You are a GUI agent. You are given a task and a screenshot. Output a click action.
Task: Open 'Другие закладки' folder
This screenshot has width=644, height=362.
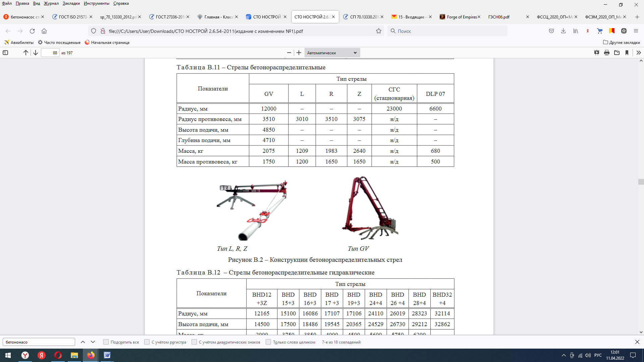click(621, 43)
